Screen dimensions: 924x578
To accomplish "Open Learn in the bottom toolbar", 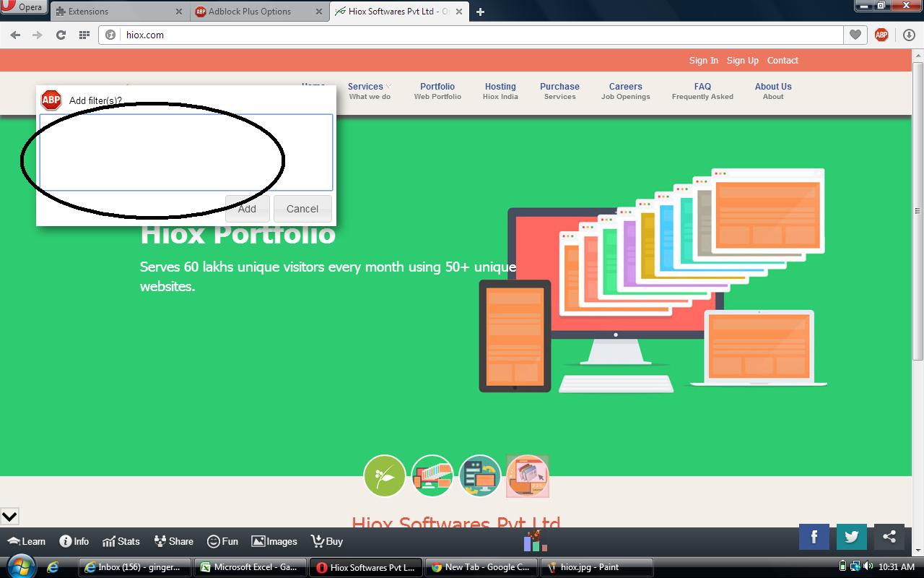I will (x=26, y=541).
